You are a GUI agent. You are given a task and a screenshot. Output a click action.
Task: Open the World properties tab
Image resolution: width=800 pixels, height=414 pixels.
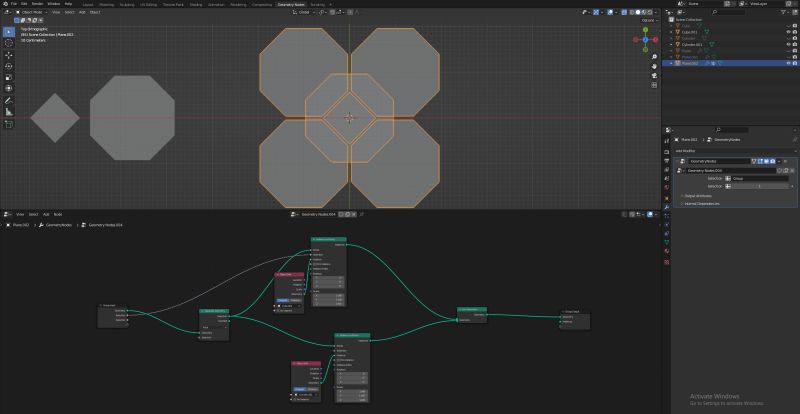(x=667, y=187)
